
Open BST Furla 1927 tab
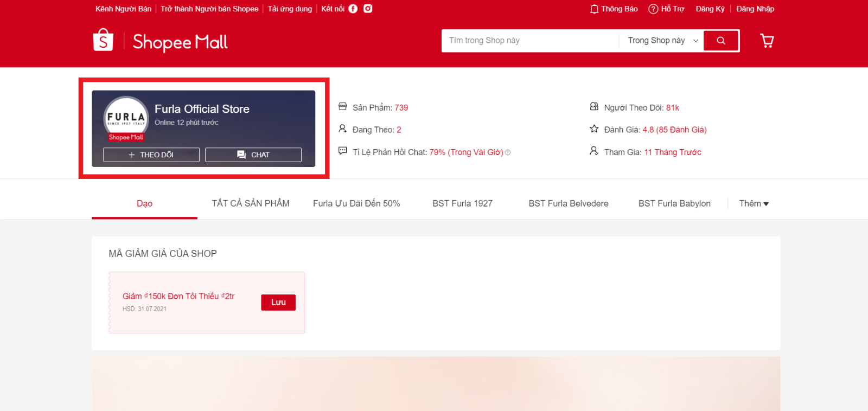pos(462,203)
